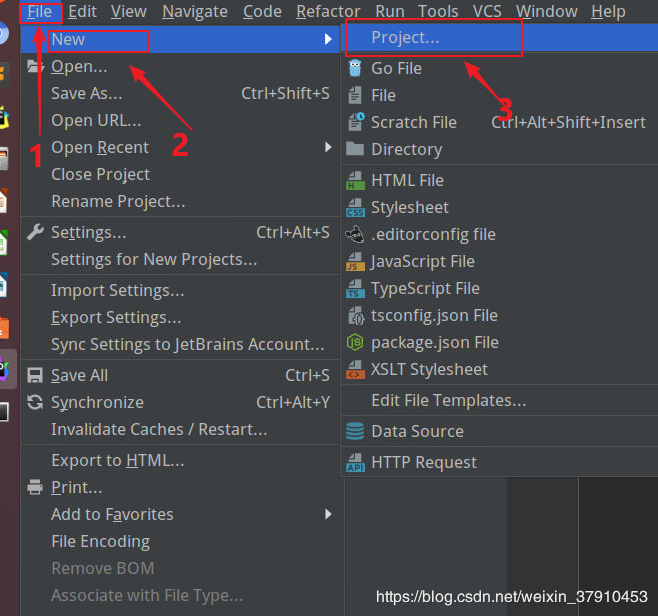Viewport: 658px width, 616px height.
Task: Open the Help menu
Action: 608,12
